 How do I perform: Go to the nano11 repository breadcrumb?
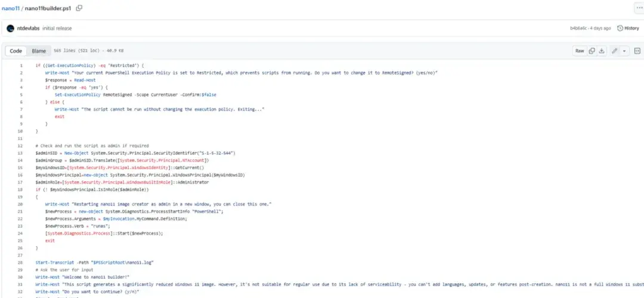pyautogui.click(x=11, y=8)
